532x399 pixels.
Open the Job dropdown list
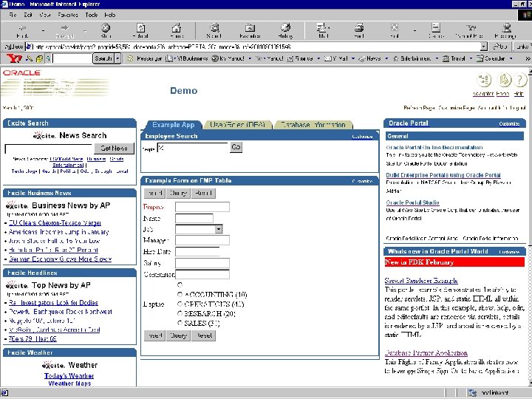[219, 229]
